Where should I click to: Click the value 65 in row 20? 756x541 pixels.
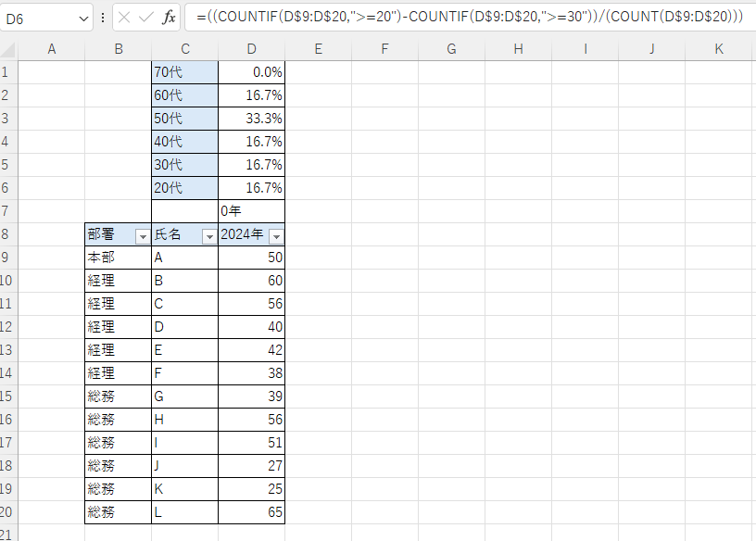(x=251, y=512)
